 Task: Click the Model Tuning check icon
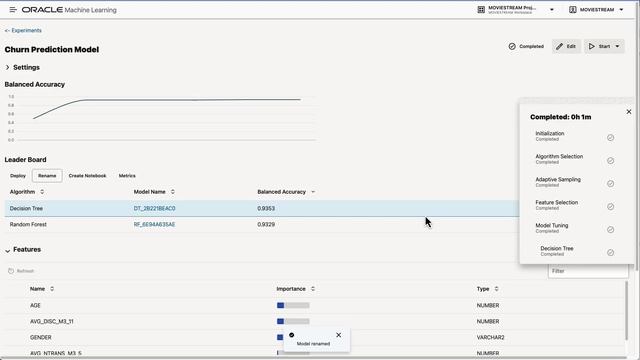point(610,230)
